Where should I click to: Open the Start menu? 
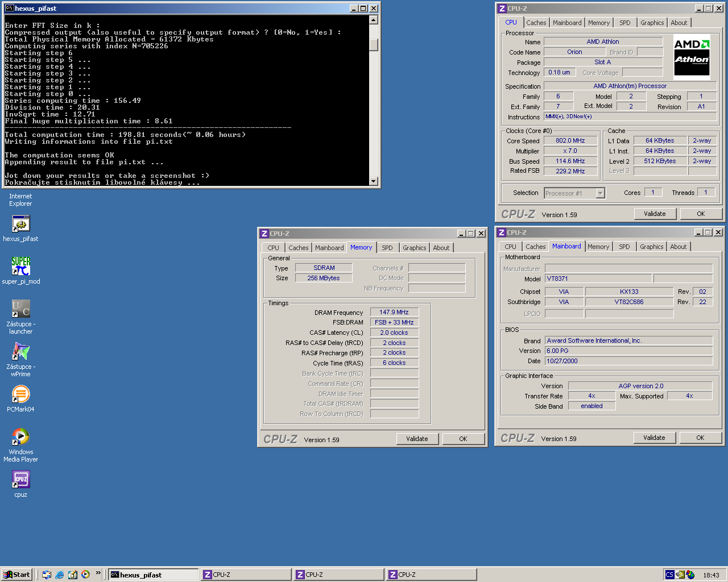(x=16, y=575)
